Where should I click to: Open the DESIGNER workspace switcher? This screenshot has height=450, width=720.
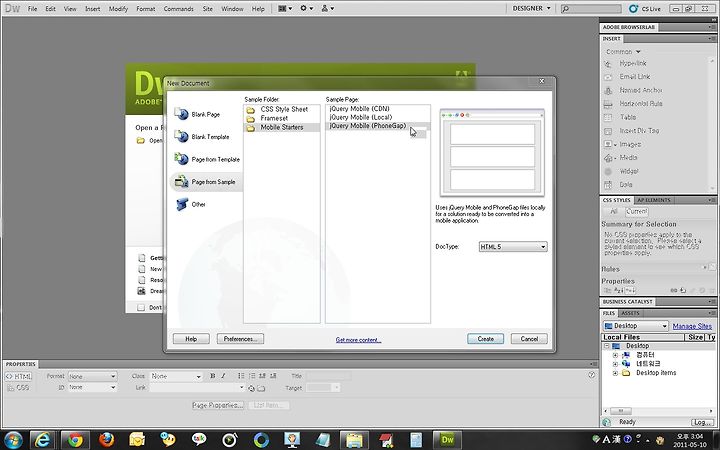coord(531,8)
